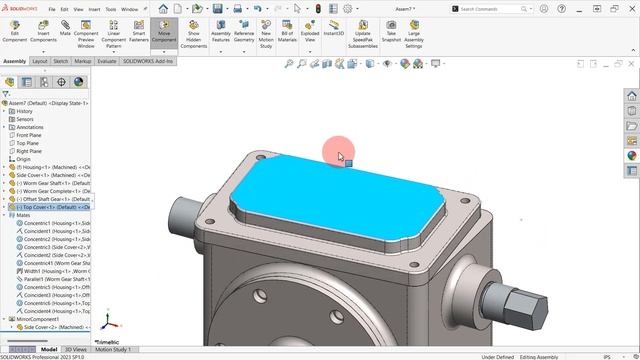This screenshot has width=640, height=360.
Task: Click Update SpeedPak Subassemblies
Action: point(363,34)
